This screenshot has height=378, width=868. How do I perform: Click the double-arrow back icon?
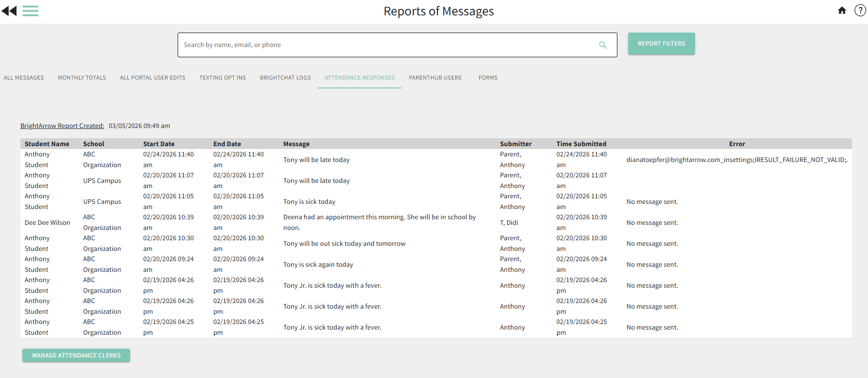click(9, 11)
